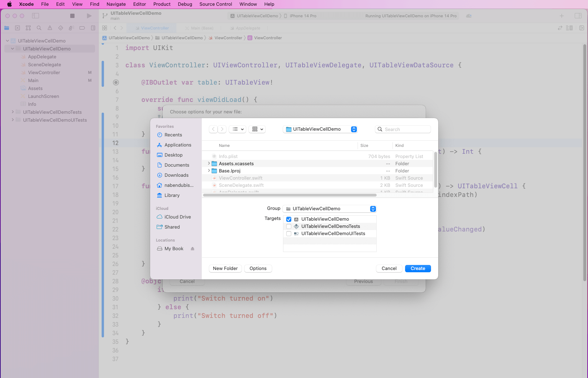Click the Create button

point(418,268)
